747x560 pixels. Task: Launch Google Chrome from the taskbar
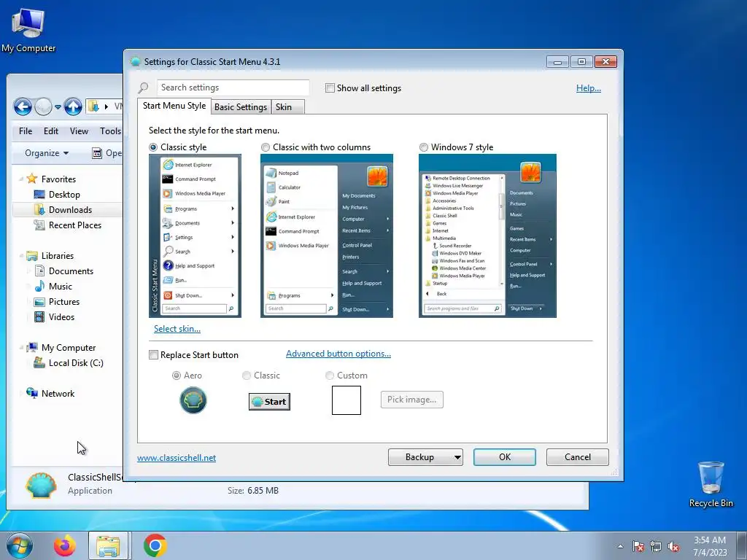155,545
